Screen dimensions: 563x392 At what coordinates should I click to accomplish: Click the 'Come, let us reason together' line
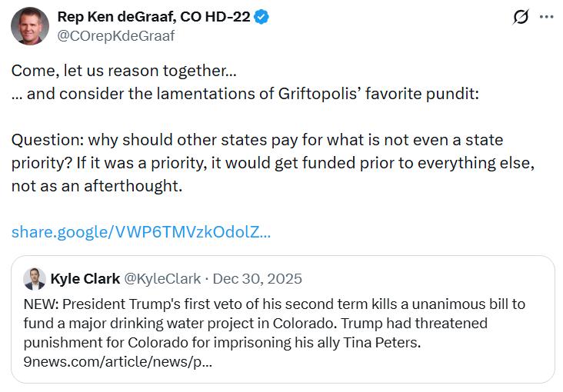(x=123, y=71)
